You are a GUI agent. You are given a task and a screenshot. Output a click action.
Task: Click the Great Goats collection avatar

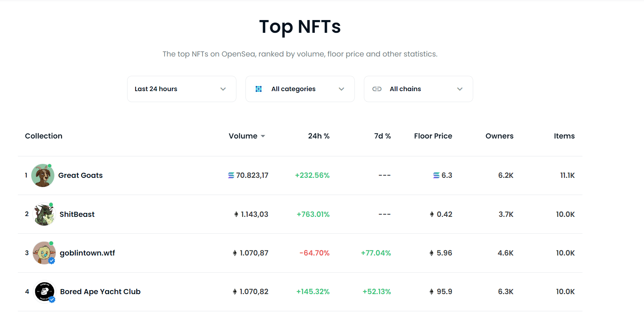[x=43, y=176]
